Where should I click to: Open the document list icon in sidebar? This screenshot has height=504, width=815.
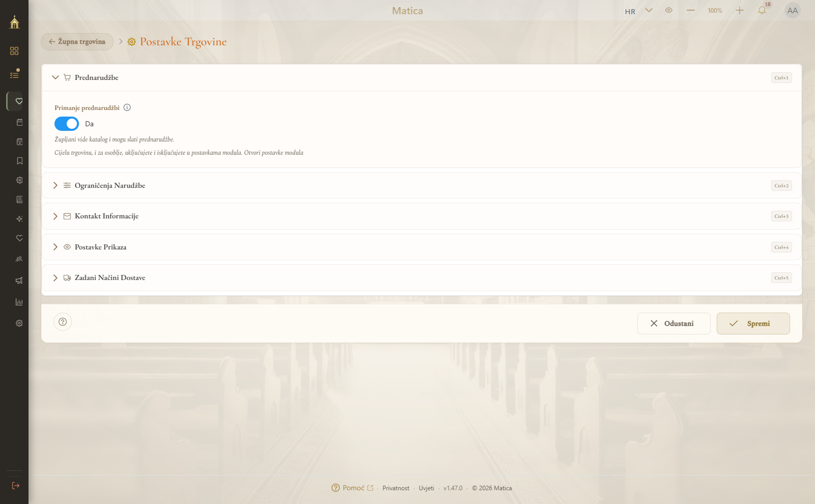pos(19,200)
